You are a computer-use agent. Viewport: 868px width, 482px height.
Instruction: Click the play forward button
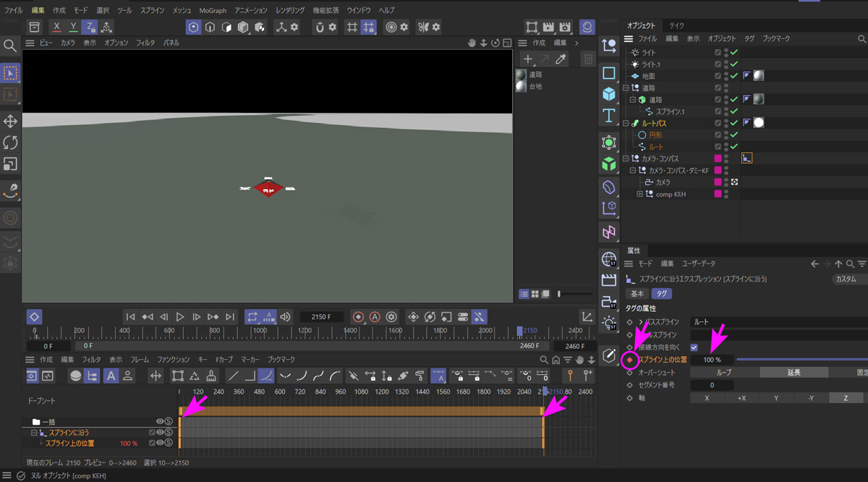[180, 317]
